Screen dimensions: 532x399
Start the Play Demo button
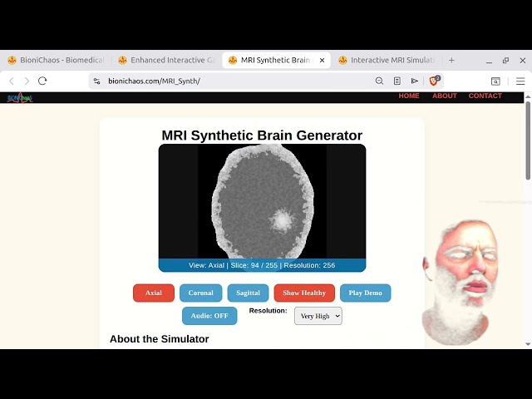click(366, 293)
